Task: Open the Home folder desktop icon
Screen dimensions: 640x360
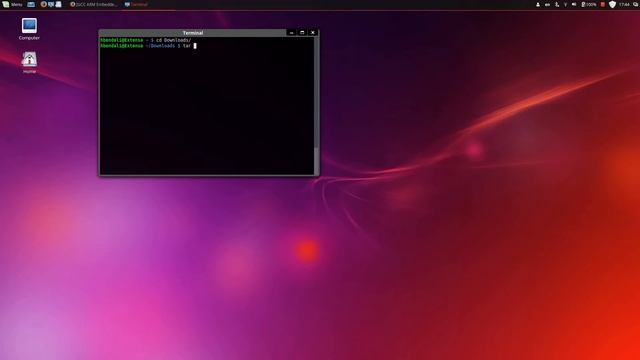Action: (29, 62)
